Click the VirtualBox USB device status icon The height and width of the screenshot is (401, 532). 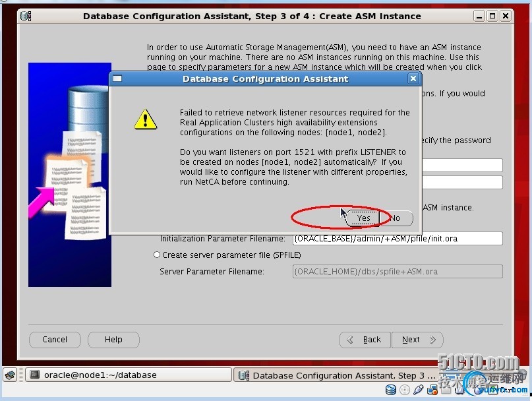[419, 390]
